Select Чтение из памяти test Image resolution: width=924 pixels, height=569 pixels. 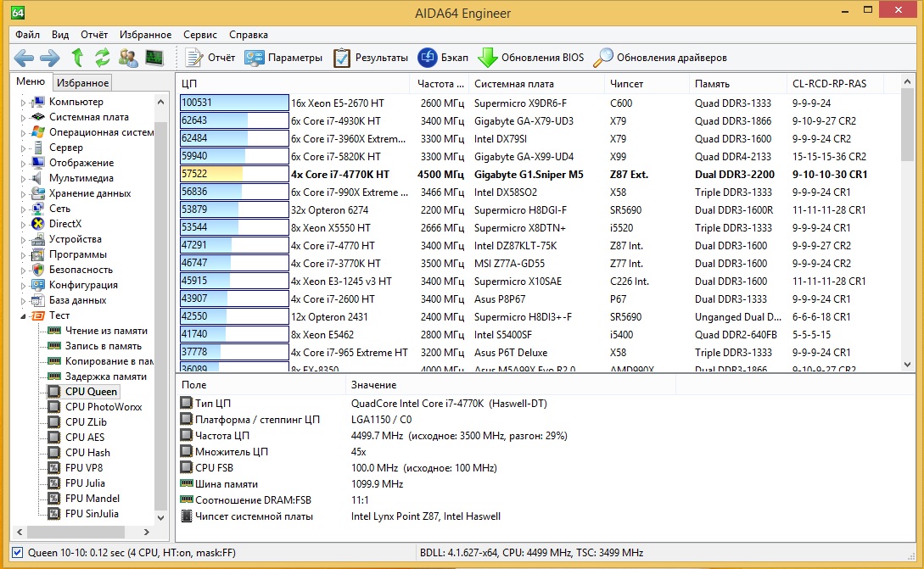tap(106, 331)
